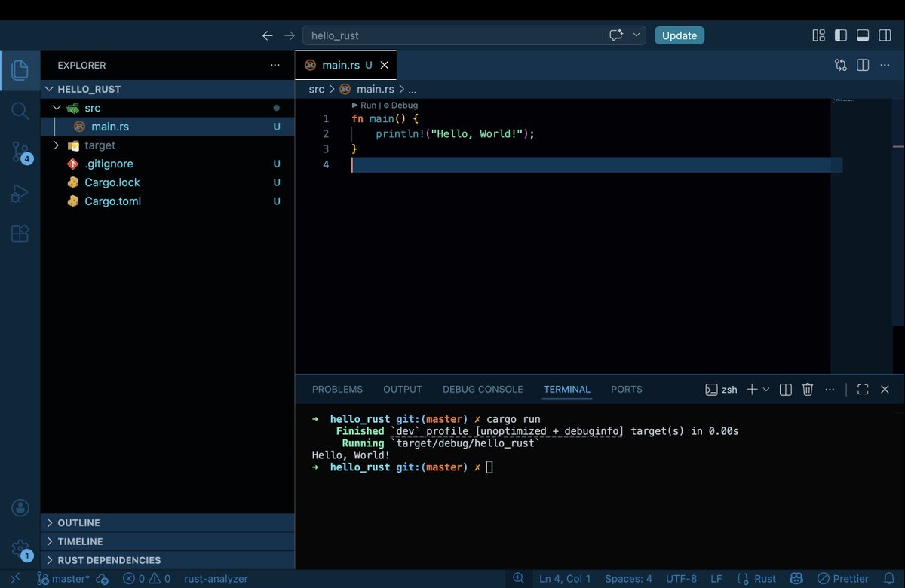905x588 pixels.
Task: Open main.rs in the file tree
Action: click(167, 127)
